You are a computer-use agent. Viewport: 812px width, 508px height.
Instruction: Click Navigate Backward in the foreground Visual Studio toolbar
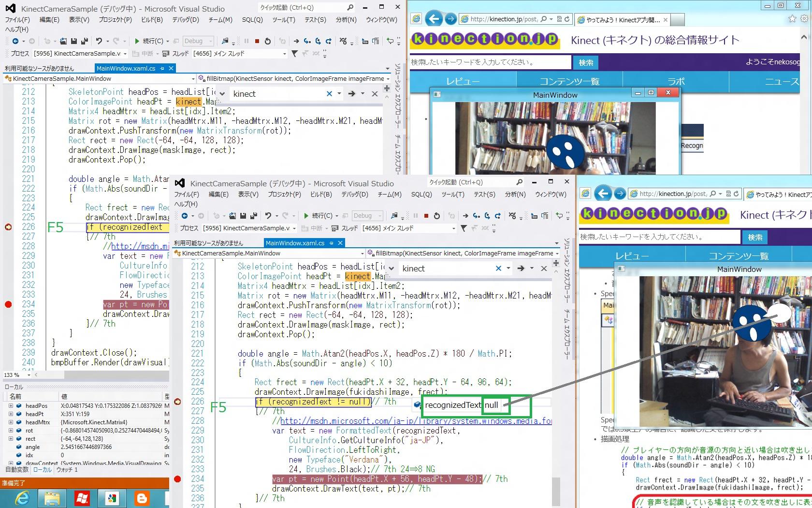[185, 216]
